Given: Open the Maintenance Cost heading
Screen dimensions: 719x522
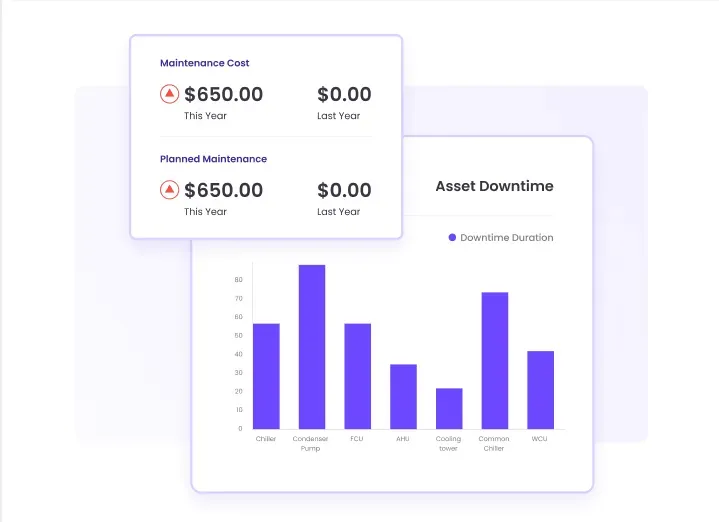Looking at the screenshot, I should point(205,63).
